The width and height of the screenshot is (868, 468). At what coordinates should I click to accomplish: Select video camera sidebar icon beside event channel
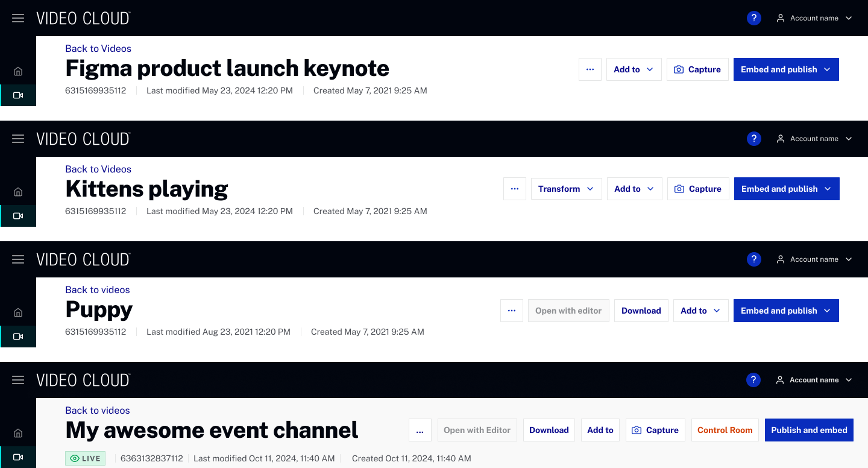pos(18,457)
